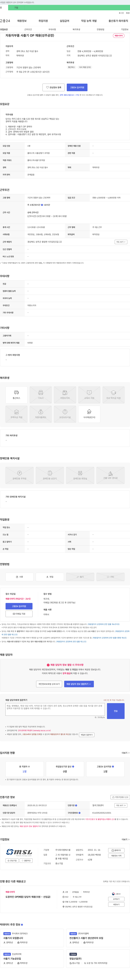The width and height of the screenshot is (130, 980).
Task: Open the 직업 능력 개발 menu
Action: click(x=89, y=21)
